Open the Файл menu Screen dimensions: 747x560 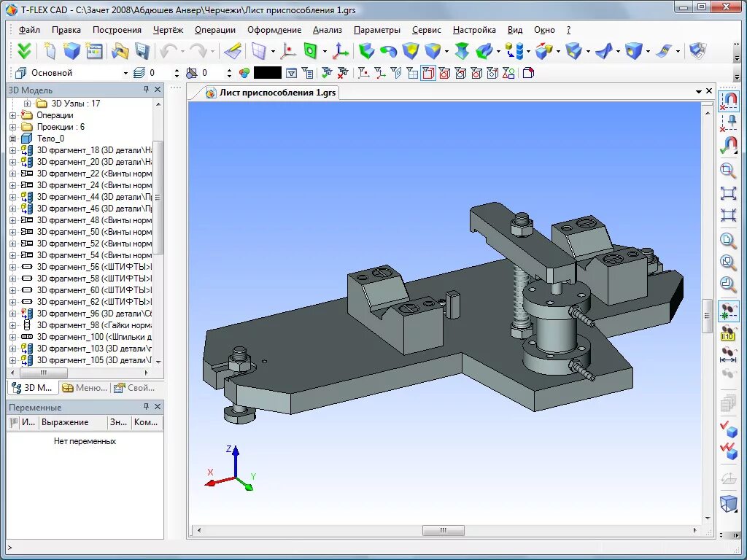(29, 29)
